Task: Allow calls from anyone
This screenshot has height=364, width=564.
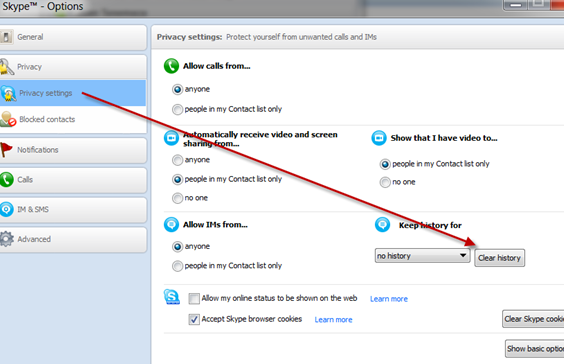Action: [x=177, y=89]
